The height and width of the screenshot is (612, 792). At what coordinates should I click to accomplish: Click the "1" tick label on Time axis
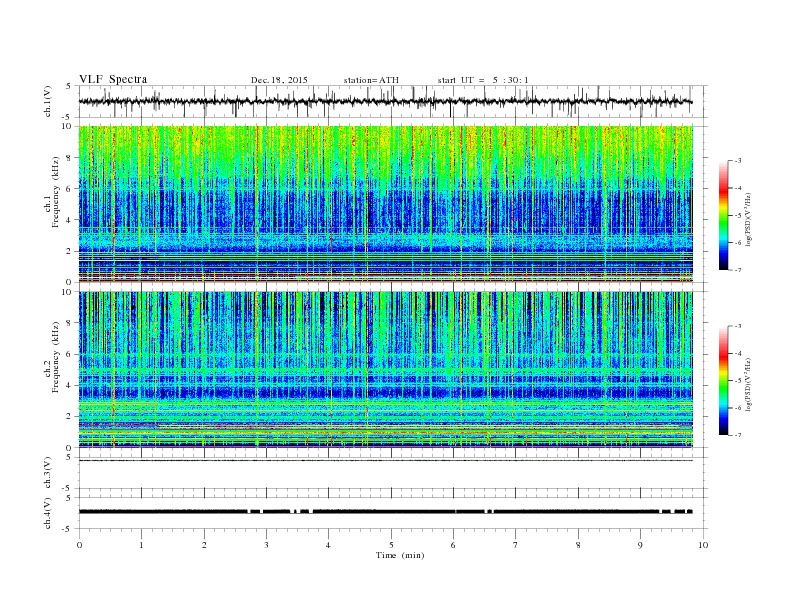141,545
